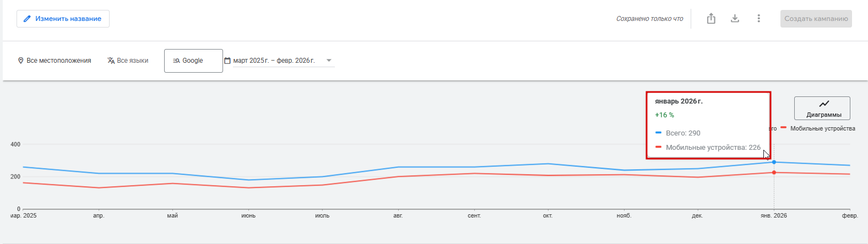
Task: Click the "Создать кампанию" button
Action: (x=816, y=19)
